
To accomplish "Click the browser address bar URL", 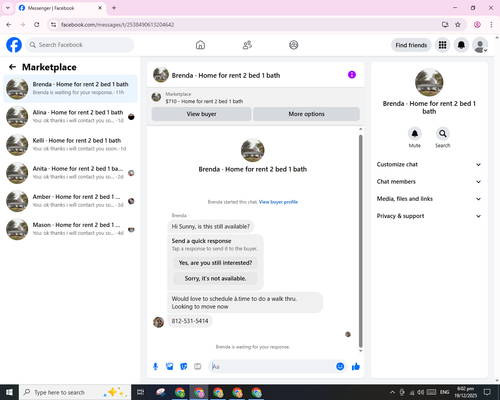I will [x=117, y=25].
